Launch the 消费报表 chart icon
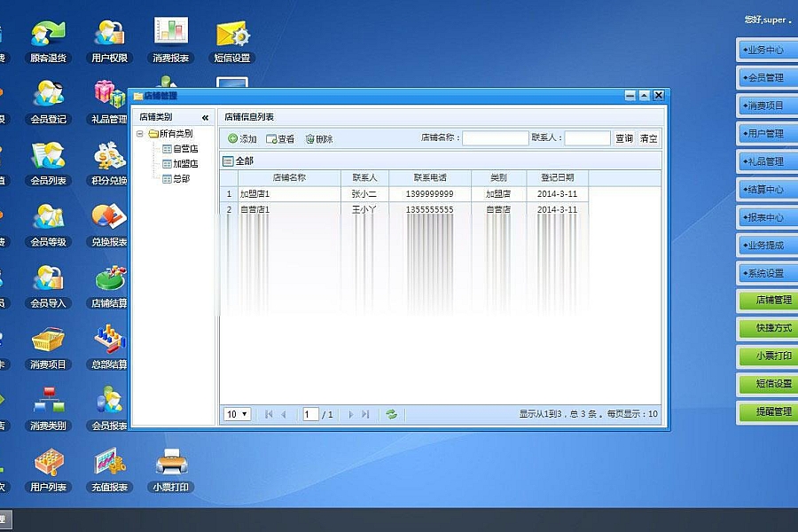This screenshot has width=798, height=532. click(x=170, y=35)
